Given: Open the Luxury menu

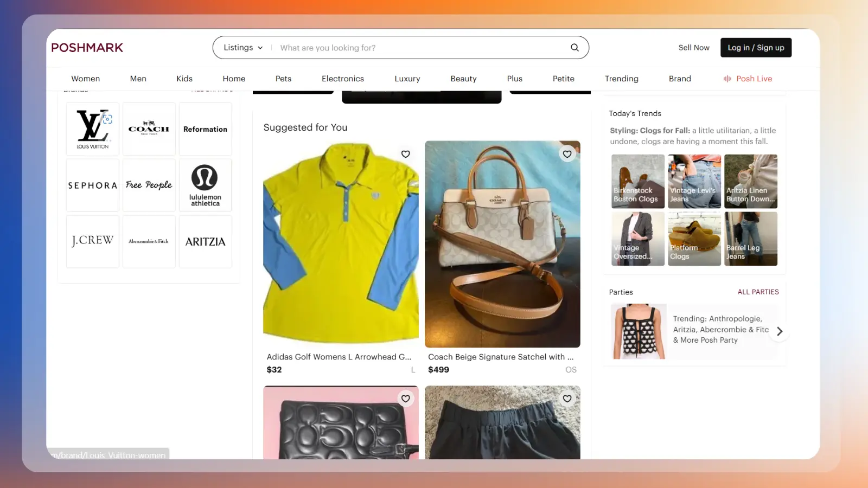Looking at the screenshot, I should coord(407,79).
